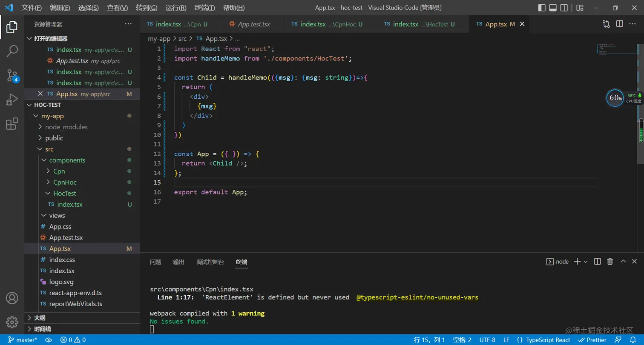Open the new terminal launch profile dropdown
The image size is (644, 345).
pos(586,262)
